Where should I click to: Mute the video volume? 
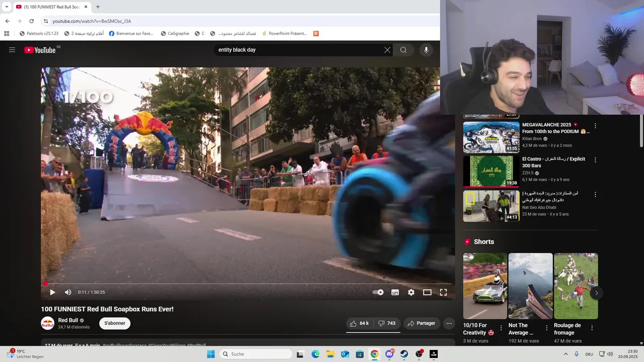(x=68, y=292)
